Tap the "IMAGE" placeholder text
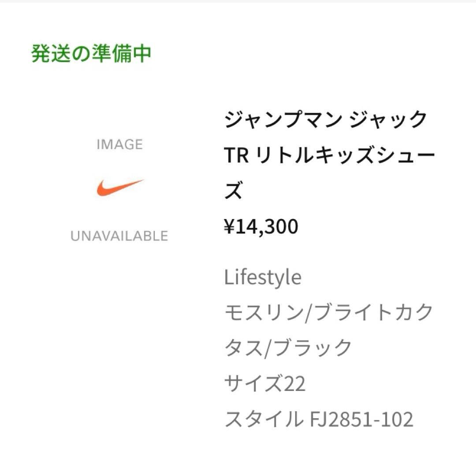The height and width of the screenshot is (476, 476). (x=119, y=145)
